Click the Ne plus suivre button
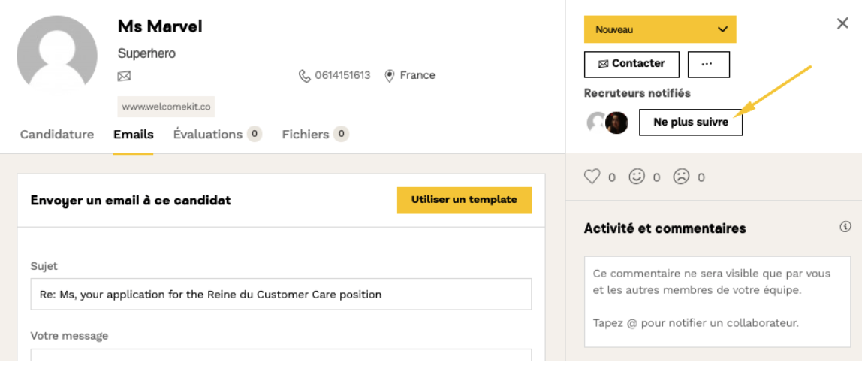The height and width of the screenshot is (366, 868). [690, 122]
